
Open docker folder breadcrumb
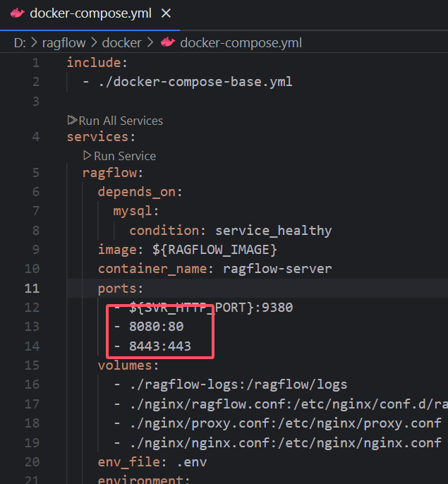(121, 42)
